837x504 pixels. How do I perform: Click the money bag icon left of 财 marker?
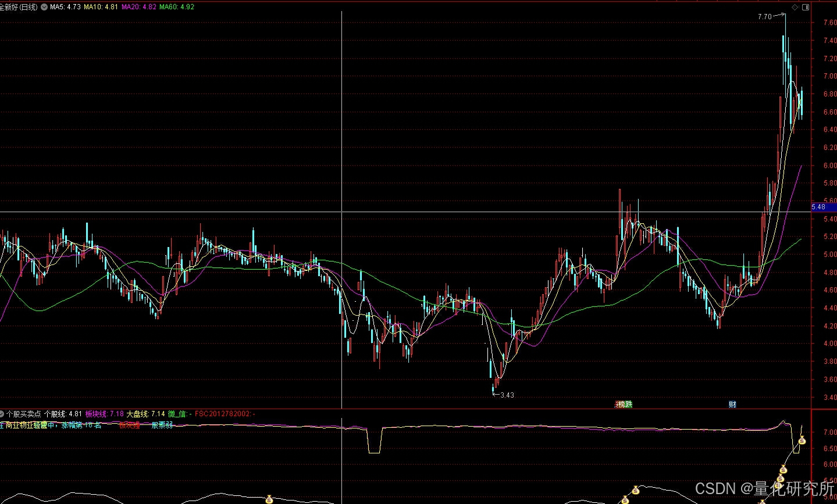coord(636,489)
